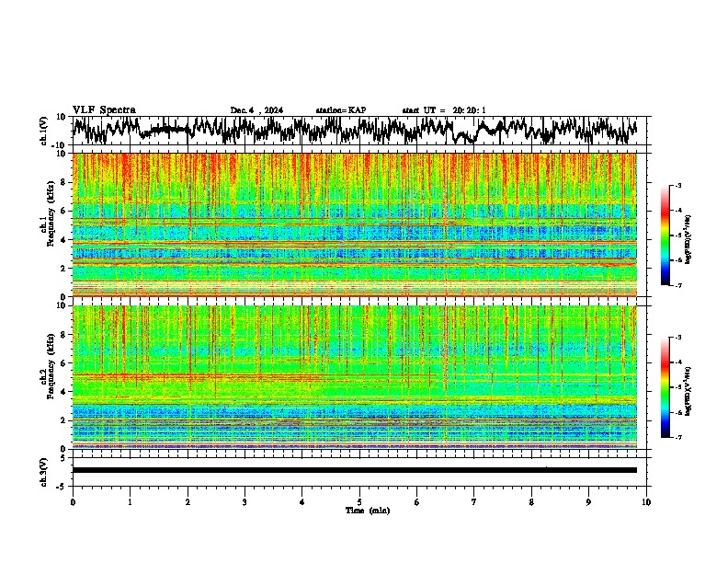Click the ch.2 color bar "-3" label
728x563 pixels.
pyautogui.click(x=677, y=338)
